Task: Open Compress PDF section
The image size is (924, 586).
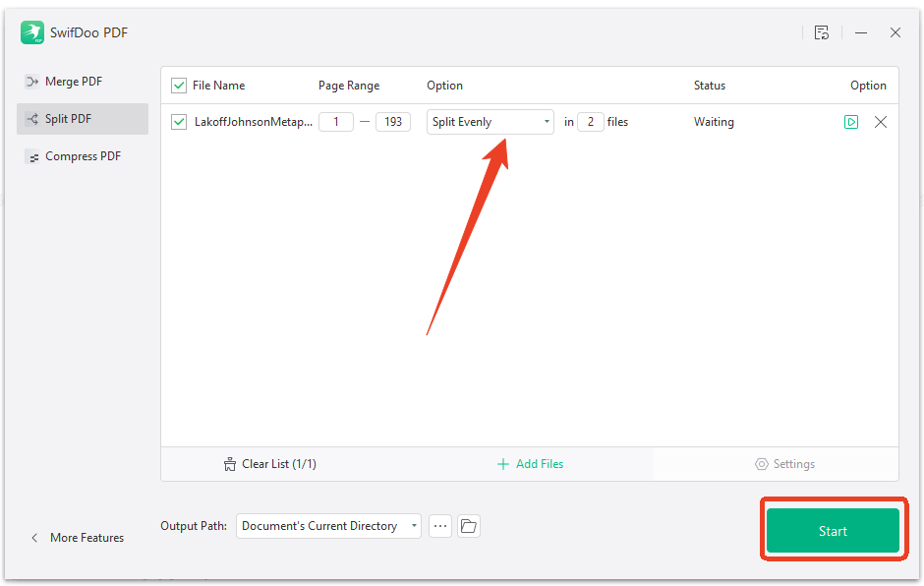Action: coord(83,156)
